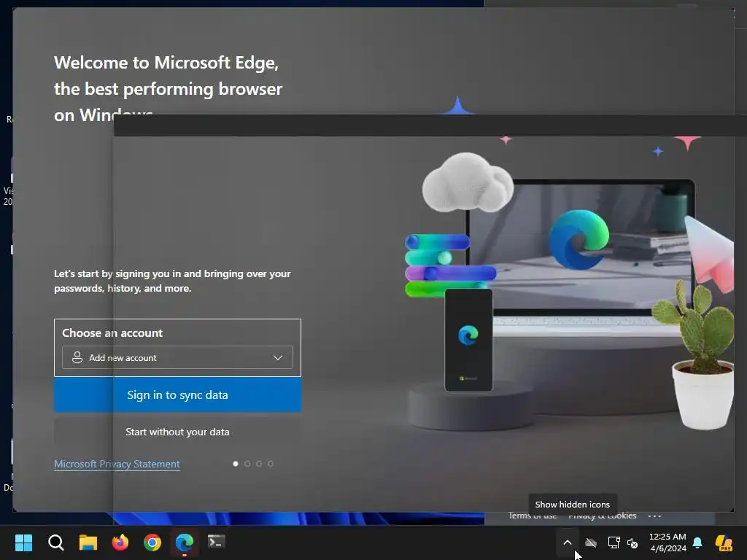747x560 pixels.
Task: Open the network status tray icon
Action: click(x=614, y=542)
